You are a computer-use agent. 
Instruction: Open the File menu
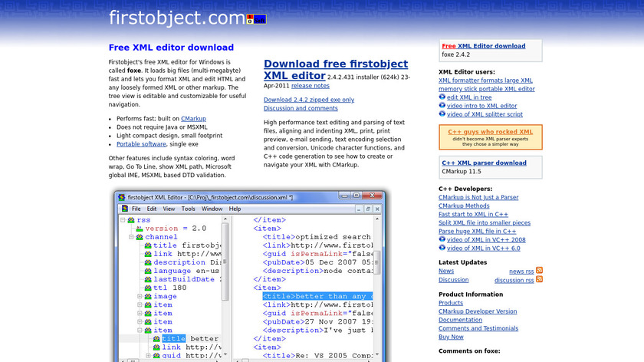pyautogui.click(x=136, y=209)
